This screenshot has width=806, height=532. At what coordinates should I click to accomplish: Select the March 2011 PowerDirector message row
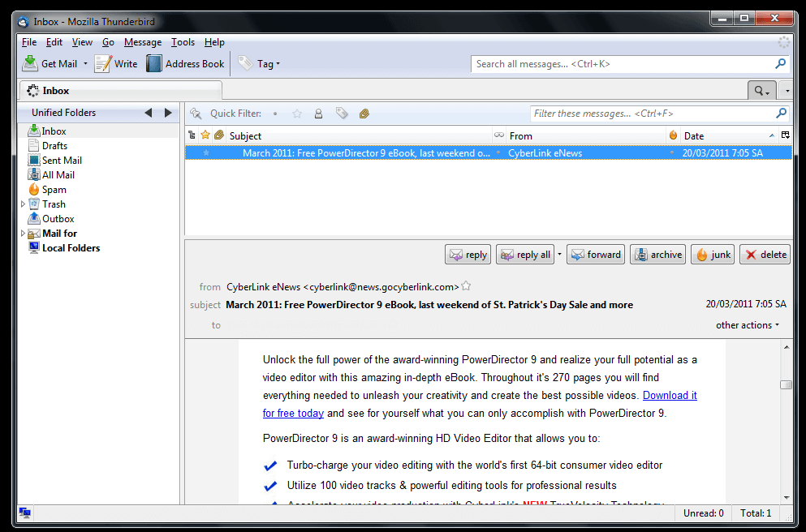coord(489,153)
